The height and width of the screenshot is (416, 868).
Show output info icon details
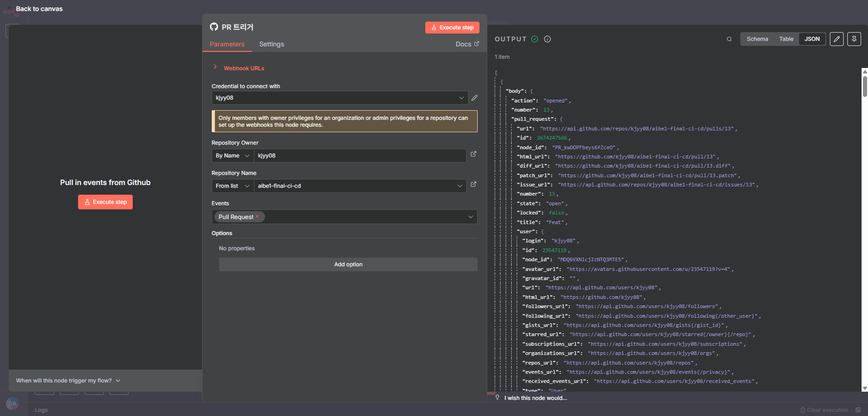(x=547, y=39)
